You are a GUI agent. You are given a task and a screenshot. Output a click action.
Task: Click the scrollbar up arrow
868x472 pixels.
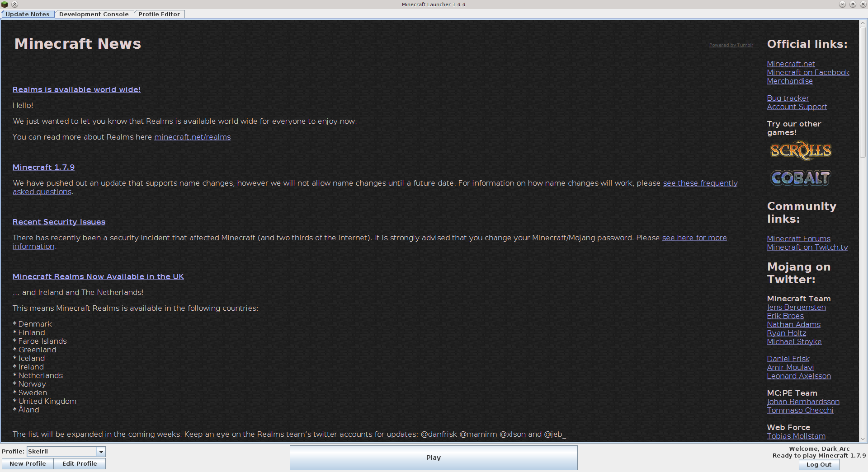pos(863,23)
